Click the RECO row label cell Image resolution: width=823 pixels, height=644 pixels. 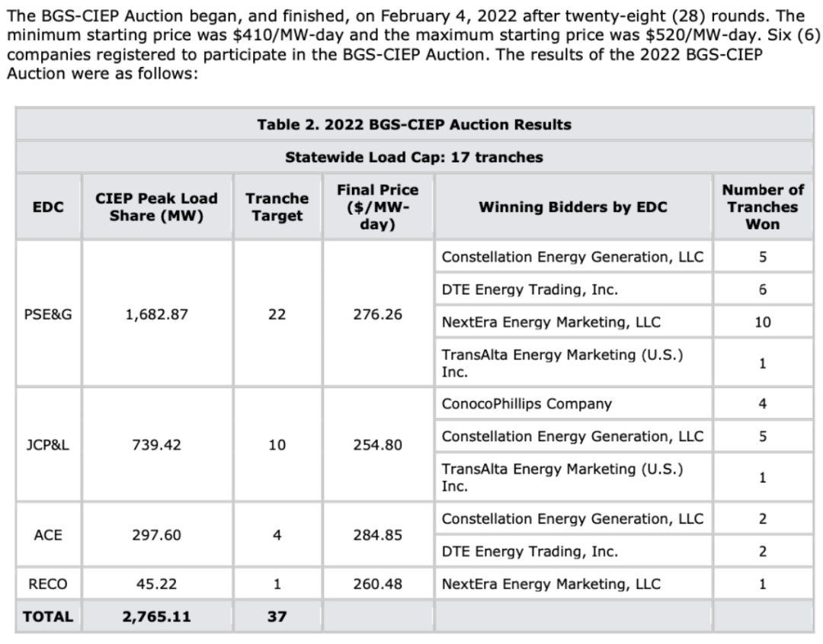click(x=49, y=585)
